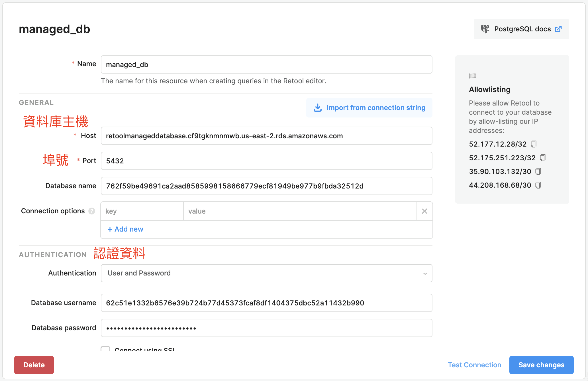Viewport: 588px width, 381px height.
Task: Focus the connection option key field
Action: coord(142,211)
